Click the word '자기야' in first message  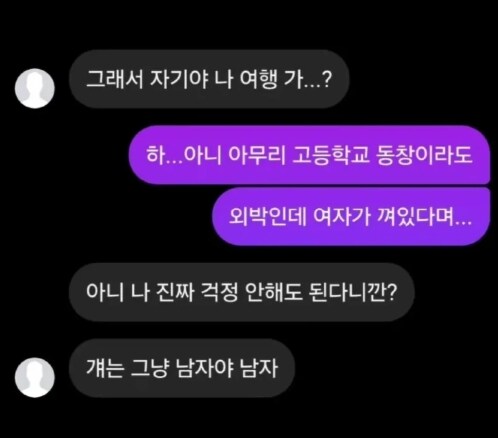(179, 79)
